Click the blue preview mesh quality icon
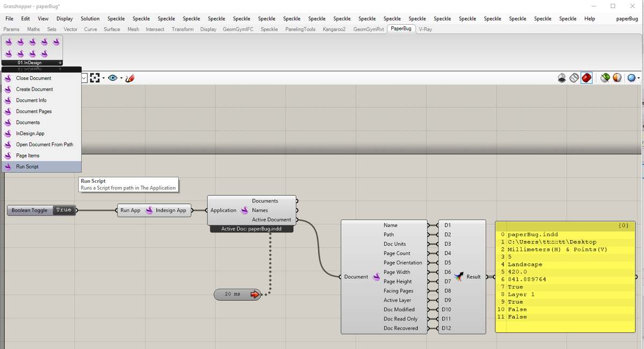Viewport: 644px width, 349px height. 631,78
